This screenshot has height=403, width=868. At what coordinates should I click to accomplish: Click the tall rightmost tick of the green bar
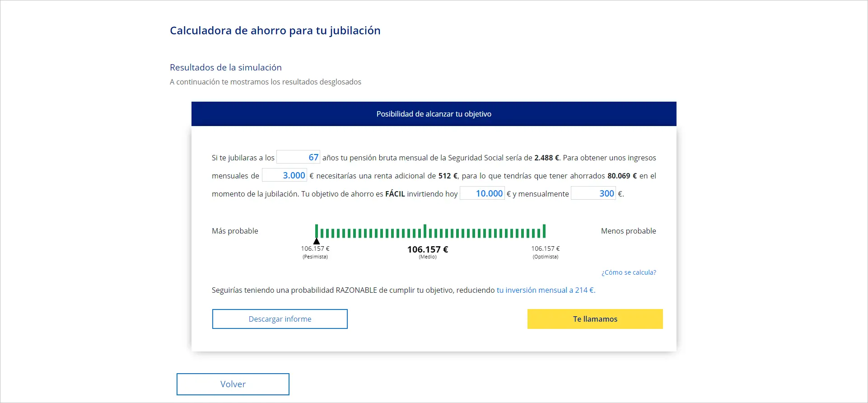pyautogui.click(x=544, y=231)
